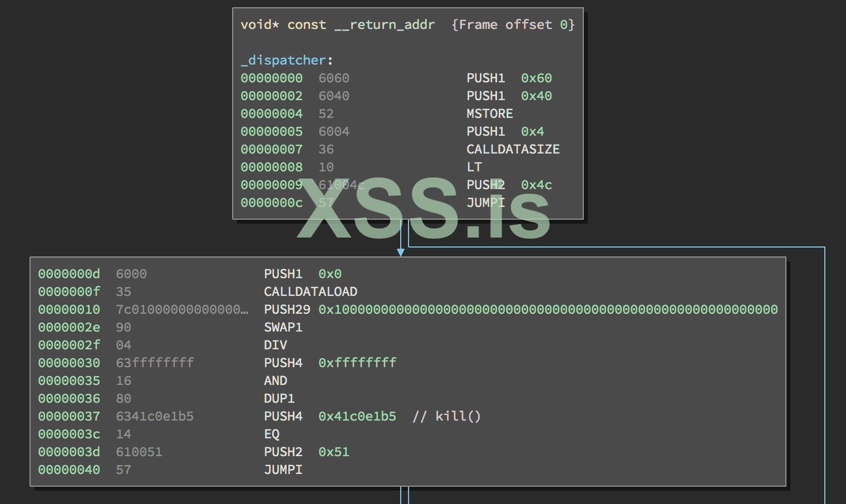The height and width of the screenshot is (504, 846).
Task: Click address 0000000d
Action: pos(69,274)
